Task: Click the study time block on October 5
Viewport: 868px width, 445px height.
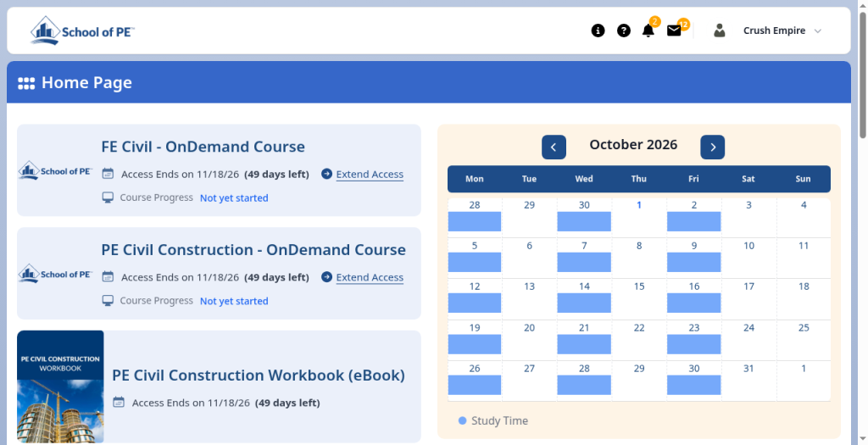Action: [475, 263]
